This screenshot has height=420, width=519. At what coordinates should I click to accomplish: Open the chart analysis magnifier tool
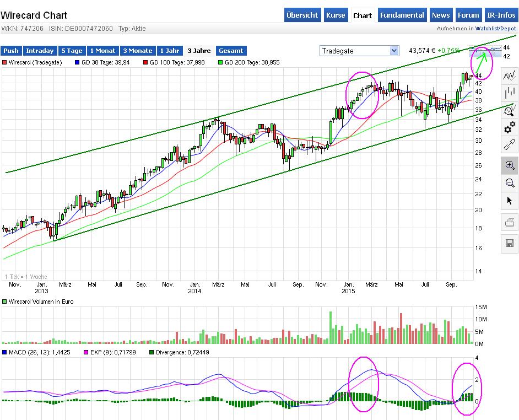(x=510, y=110)
